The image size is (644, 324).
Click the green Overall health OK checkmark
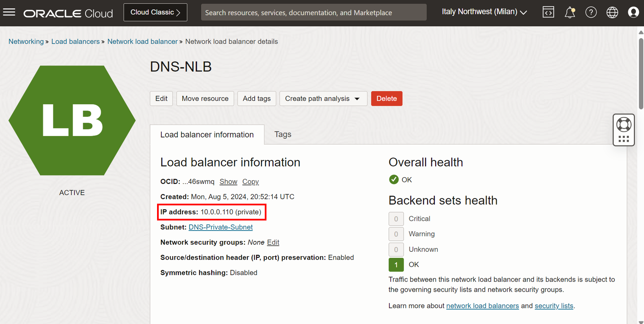point(394,179)
